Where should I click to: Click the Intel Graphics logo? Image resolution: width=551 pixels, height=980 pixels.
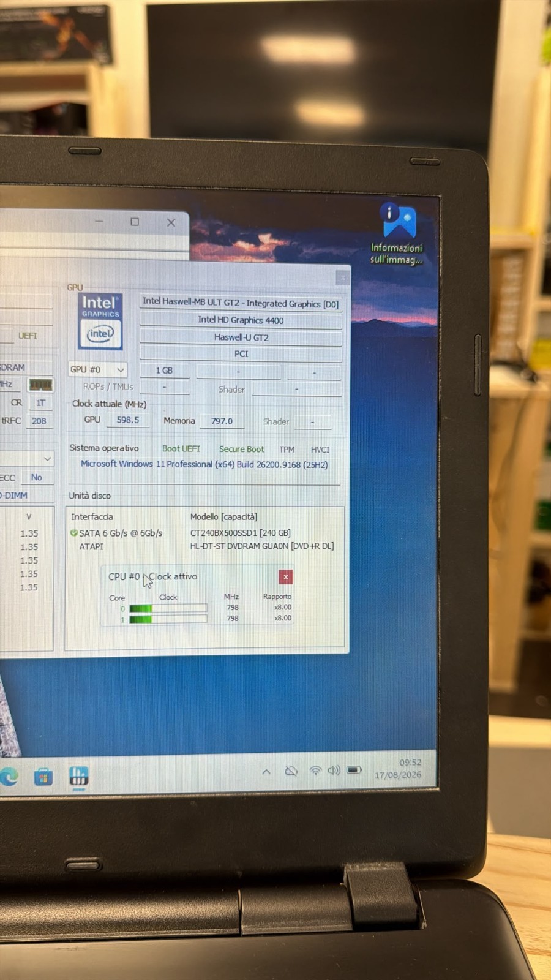100,322
